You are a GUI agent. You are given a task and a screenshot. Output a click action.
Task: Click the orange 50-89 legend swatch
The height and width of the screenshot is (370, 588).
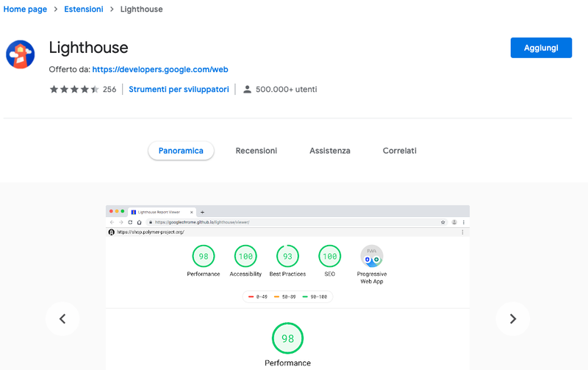pos(277,297)
